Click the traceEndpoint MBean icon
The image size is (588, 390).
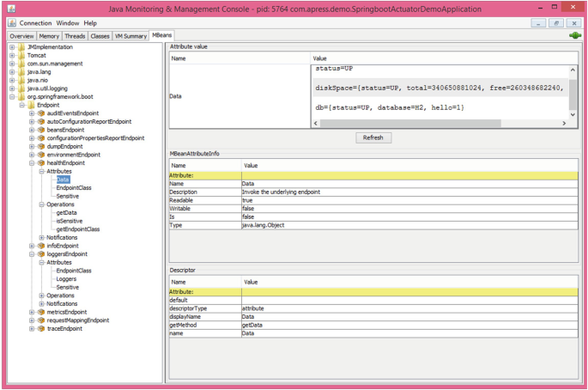click(40, 328)
